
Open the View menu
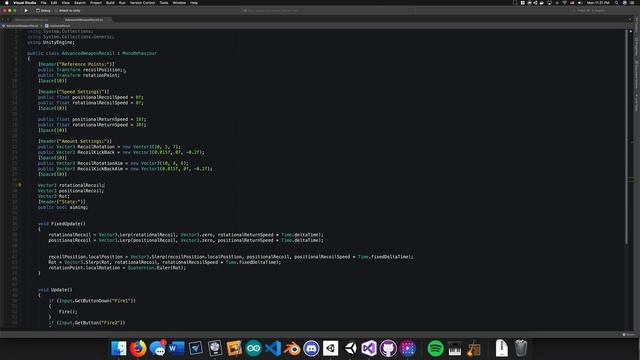tap(65, 2)
